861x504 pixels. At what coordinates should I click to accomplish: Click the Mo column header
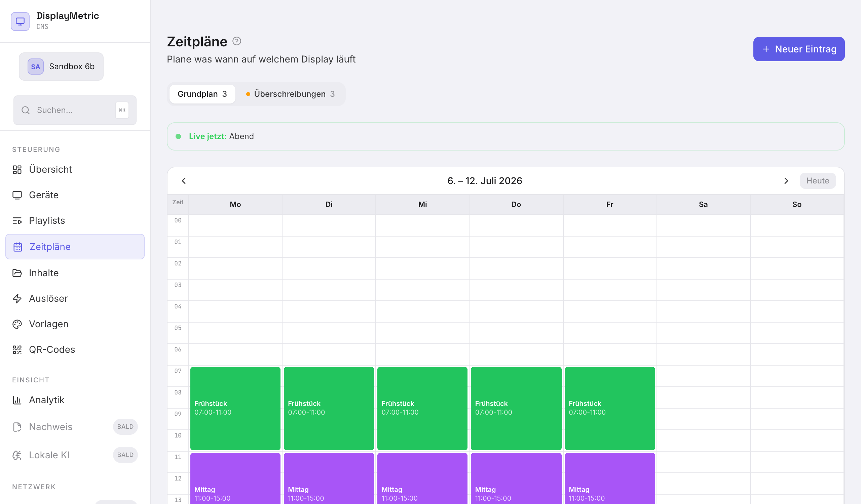(235, 205)
